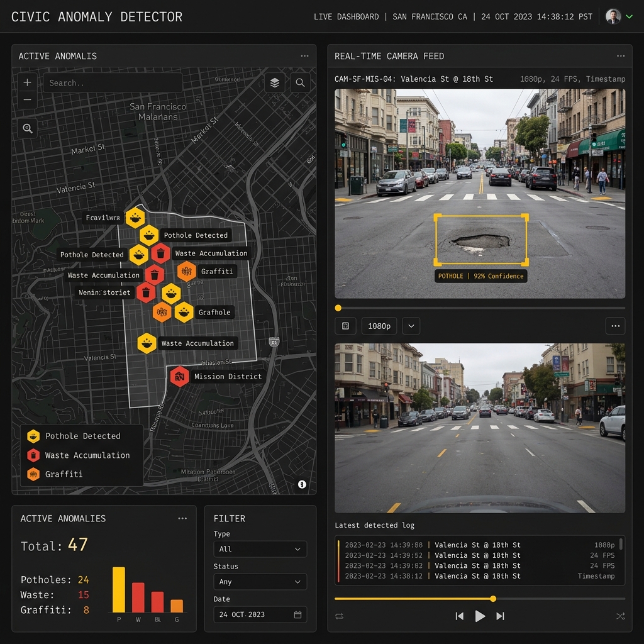
Task: Open the map layers icon
Action: [x=275, y=82]
